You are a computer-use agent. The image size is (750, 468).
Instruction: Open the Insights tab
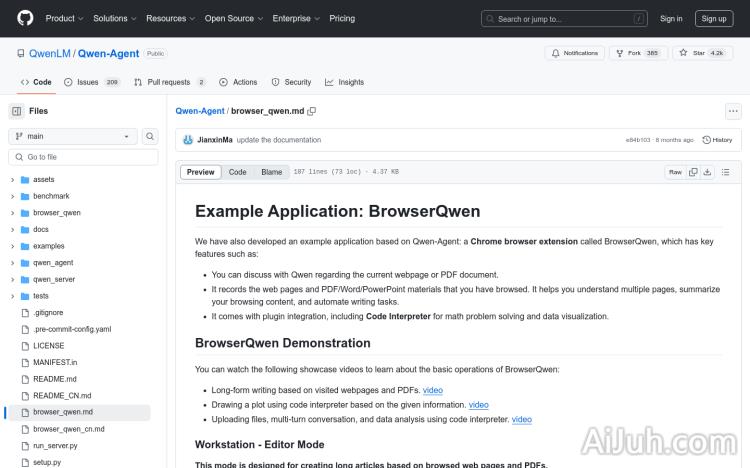(344, 82)
